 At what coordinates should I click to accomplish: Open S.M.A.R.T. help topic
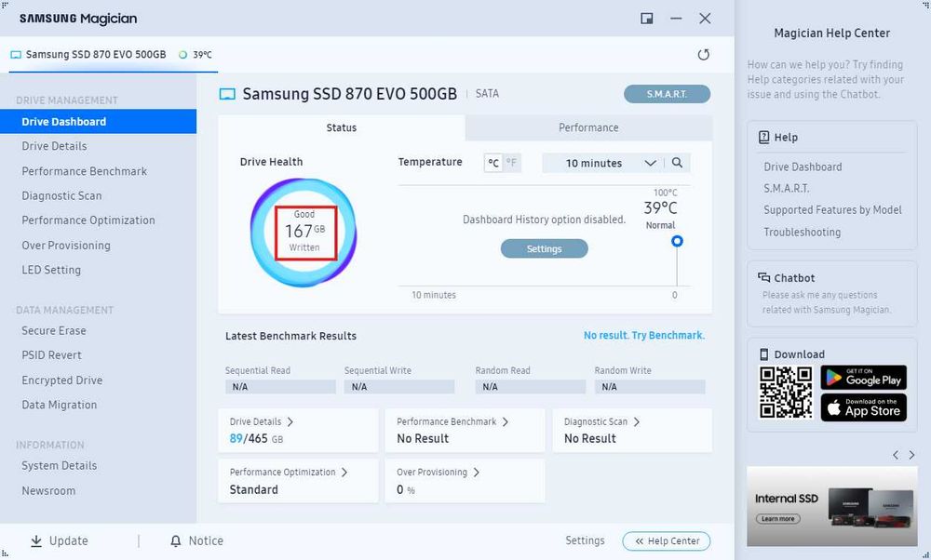click(x=786, y=188)
